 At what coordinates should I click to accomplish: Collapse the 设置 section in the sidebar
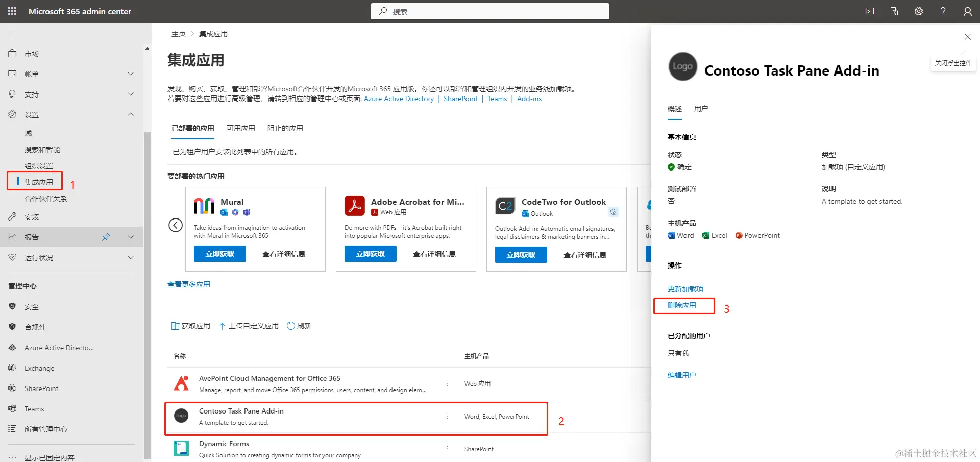point(131,114)
